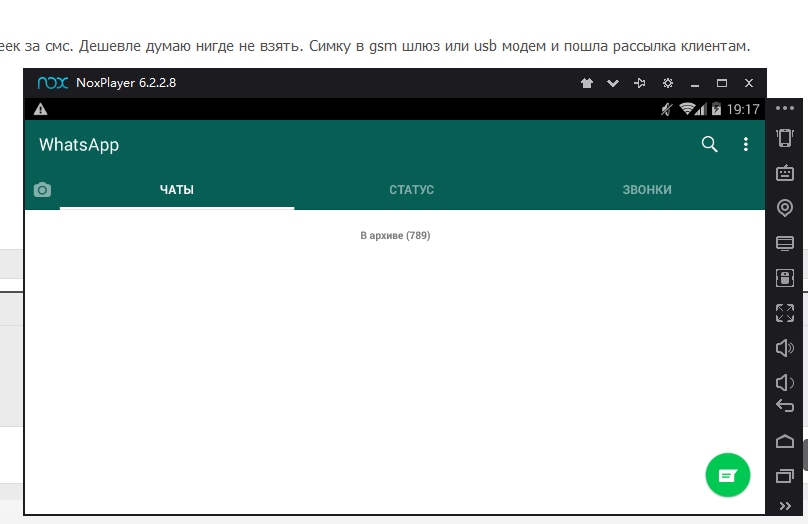Switch to the ЗВОНКИ tab
Screen dimensions: 808x524
(x=647, y=190)
